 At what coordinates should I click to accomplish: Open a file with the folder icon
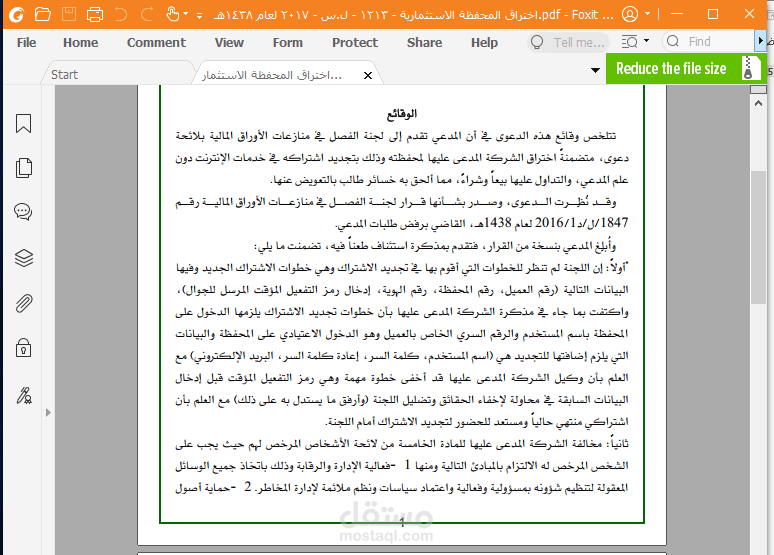pos(43,14)
